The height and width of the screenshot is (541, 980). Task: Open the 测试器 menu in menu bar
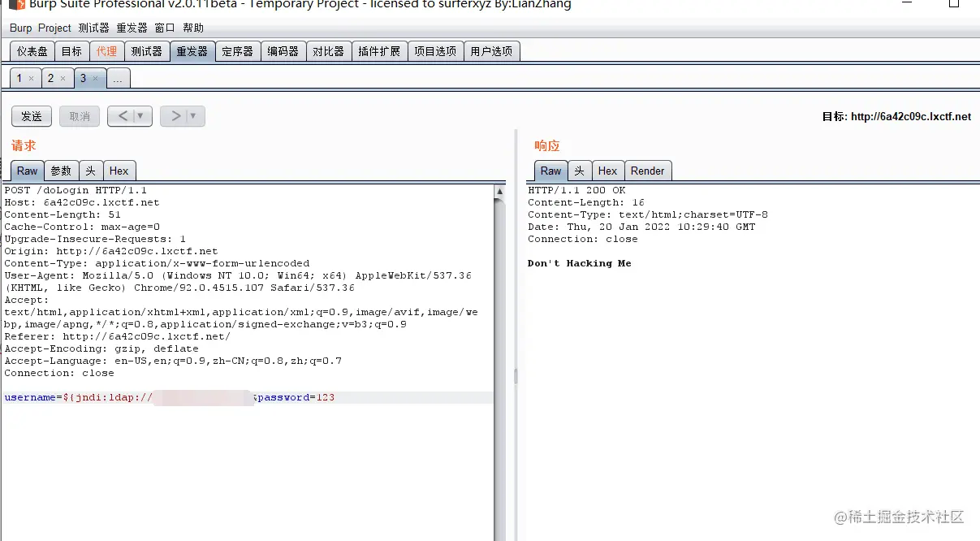tap(94, 28)
